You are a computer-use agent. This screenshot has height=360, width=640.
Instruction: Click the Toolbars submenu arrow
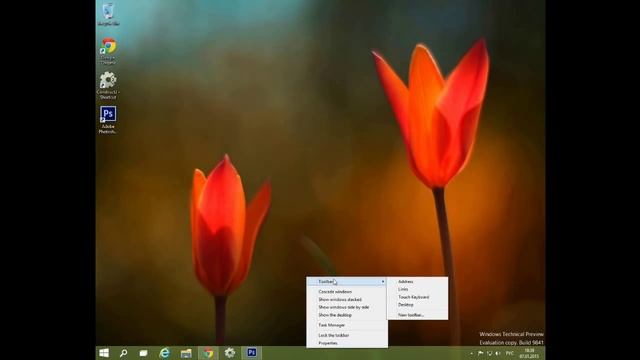[383, 282]
